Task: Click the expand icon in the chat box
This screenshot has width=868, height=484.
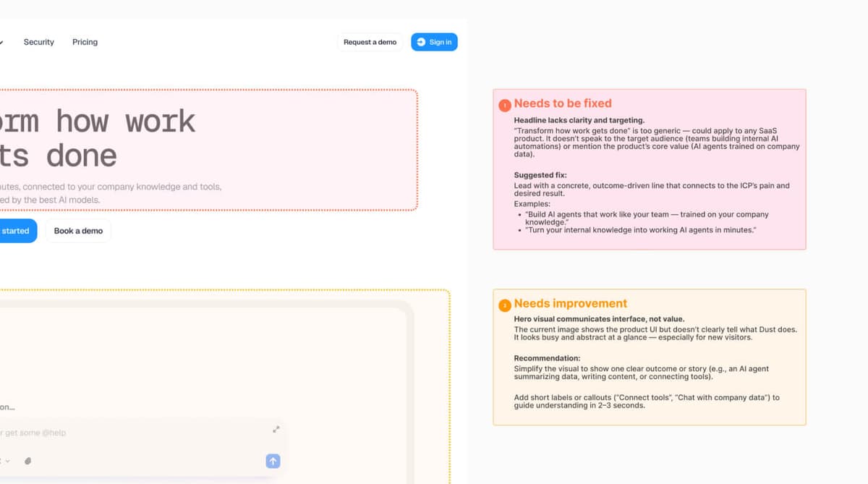Action: tap(276, 429)
